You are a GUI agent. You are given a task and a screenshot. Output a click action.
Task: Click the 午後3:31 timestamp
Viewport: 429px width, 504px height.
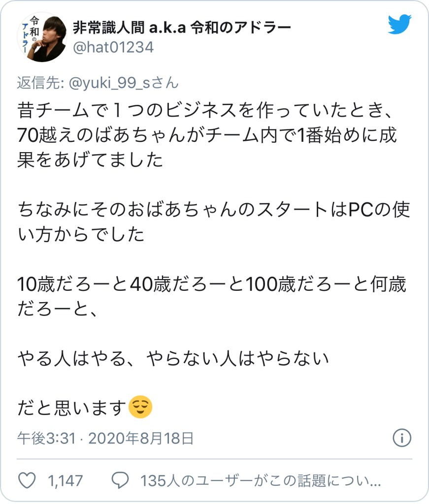coord(46,438)
